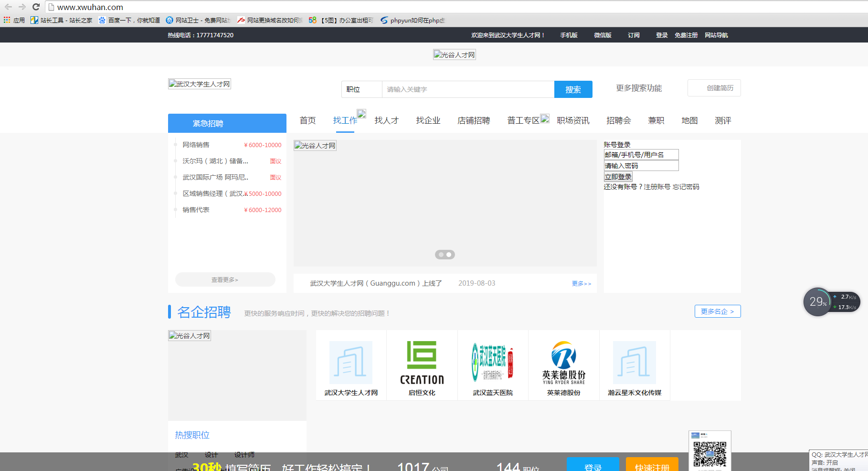The image size is (868, 471).
Task: Click the 武汉大学生人才网 site logo
Action: 199,84
